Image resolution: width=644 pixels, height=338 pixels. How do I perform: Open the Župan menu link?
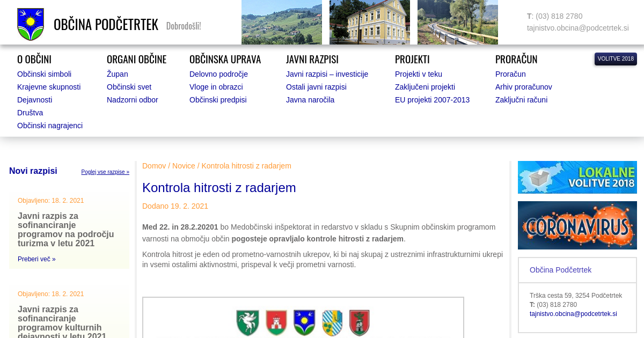pyautogui.click(x=117, y=74)
